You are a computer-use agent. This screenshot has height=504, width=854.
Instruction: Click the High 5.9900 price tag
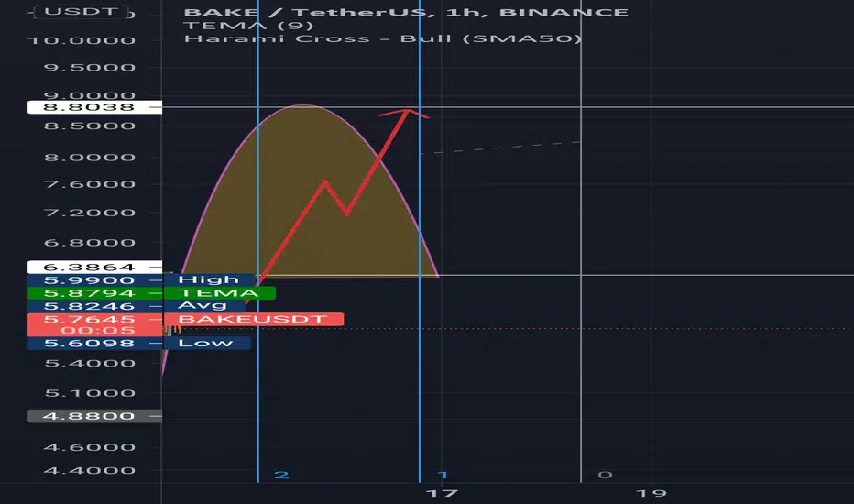pyautogui.click(x=141, y=280)
